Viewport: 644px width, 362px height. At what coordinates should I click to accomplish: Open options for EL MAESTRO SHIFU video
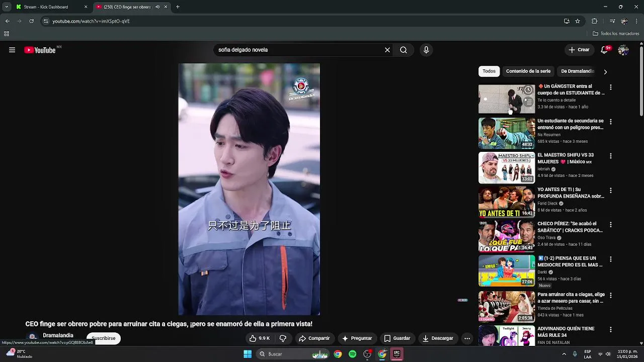pyautogui.click(x=610, y=156)
